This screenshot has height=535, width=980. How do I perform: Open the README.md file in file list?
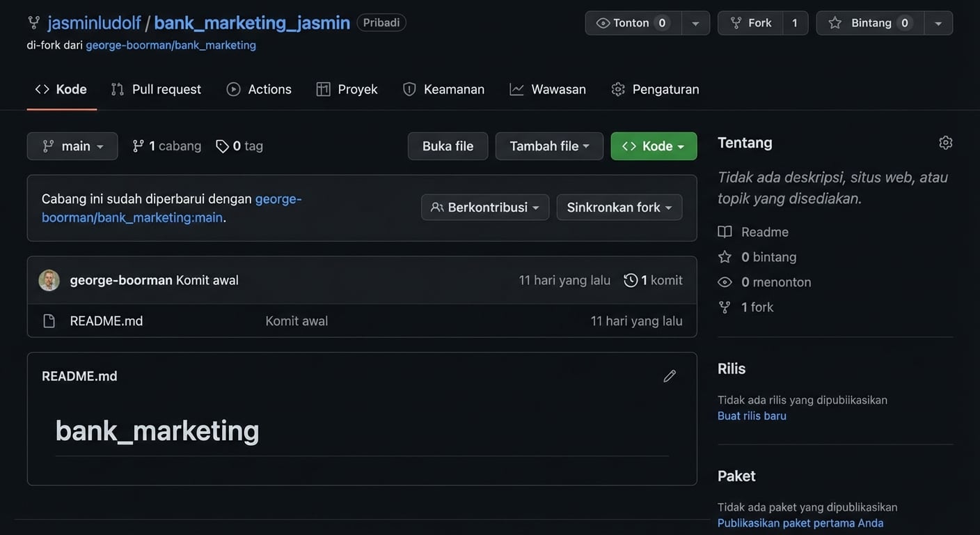(106, 321)
